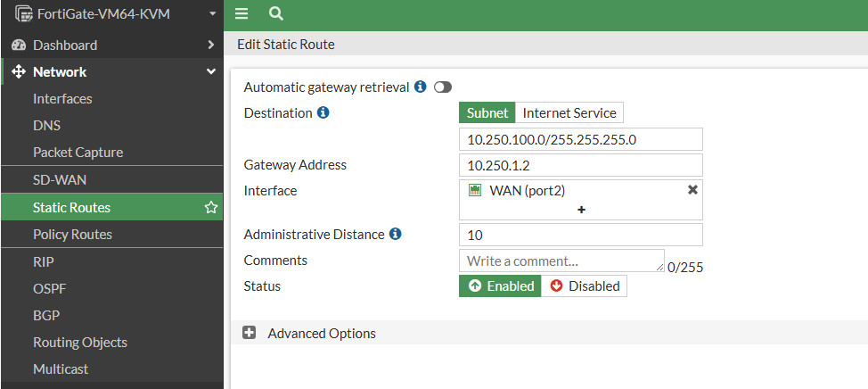Screen dimensions: 868x389
Task: Click the star icon on Static Routes
Action: [211, 208]
